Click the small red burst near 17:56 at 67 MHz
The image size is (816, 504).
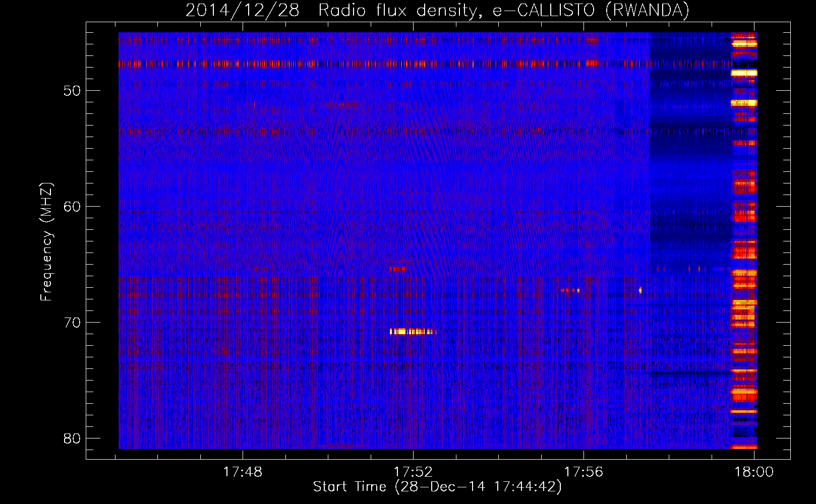click(x=570, y=290)
